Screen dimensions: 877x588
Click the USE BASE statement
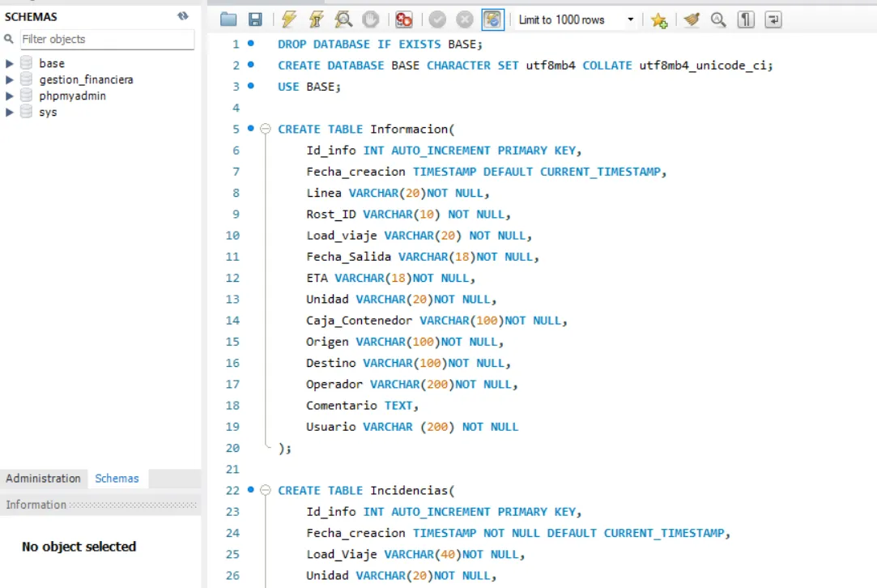[x=309, y=87]
